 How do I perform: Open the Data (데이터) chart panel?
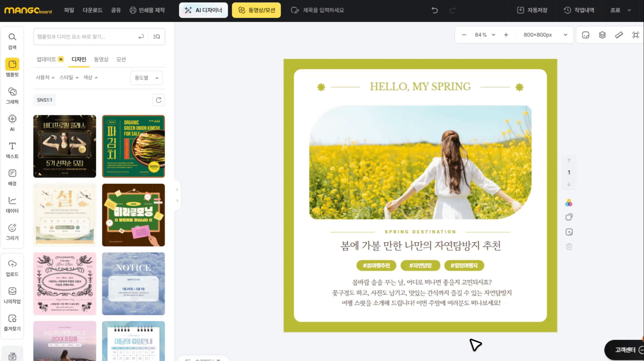pyautogui.click(x=12, y=204)
